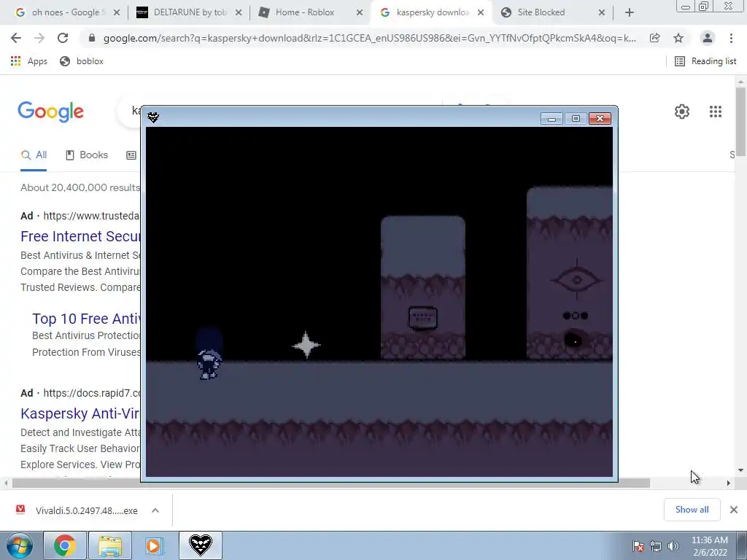
Task: Close the Home - Roblox tab
Action: pos(360,12)
